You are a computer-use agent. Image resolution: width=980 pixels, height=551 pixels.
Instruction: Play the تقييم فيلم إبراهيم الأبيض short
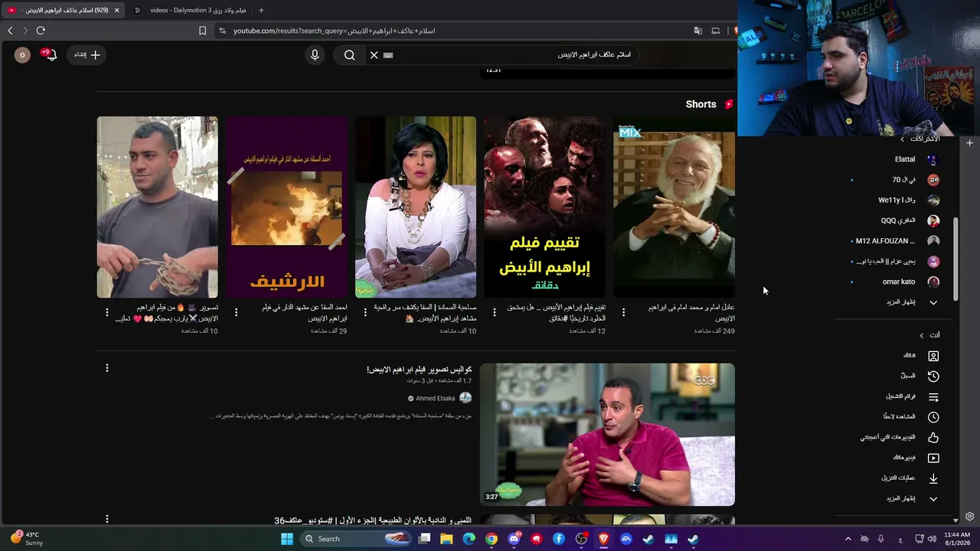click(x=544, y=207)
